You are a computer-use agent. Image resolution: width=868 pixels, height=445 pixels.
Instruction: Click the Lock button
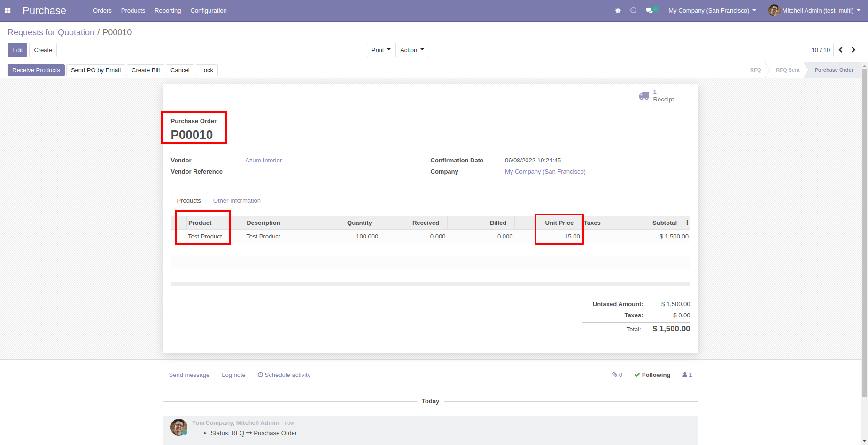point(207,70)
